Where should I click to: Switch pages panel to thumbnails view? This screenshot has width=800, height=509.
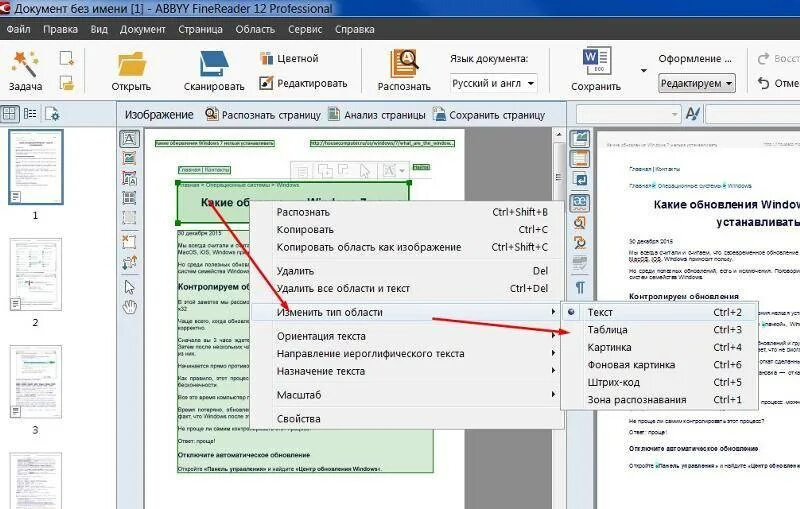pyautogui.click(x=10, y=114)
